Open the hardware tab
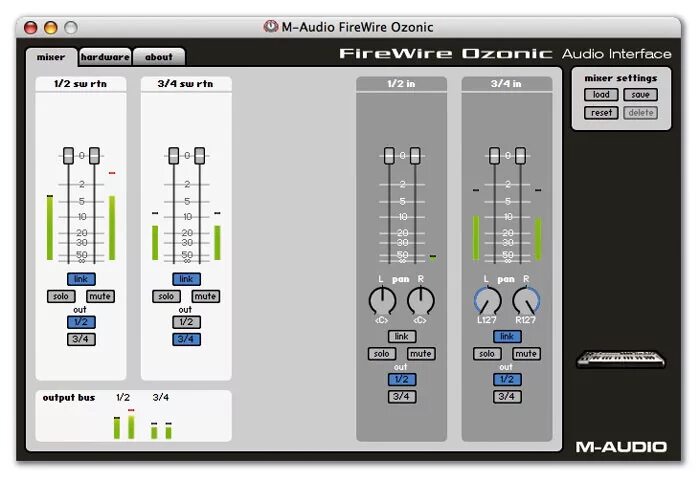Viewport: 700px width, 480px height. (105, 57)
